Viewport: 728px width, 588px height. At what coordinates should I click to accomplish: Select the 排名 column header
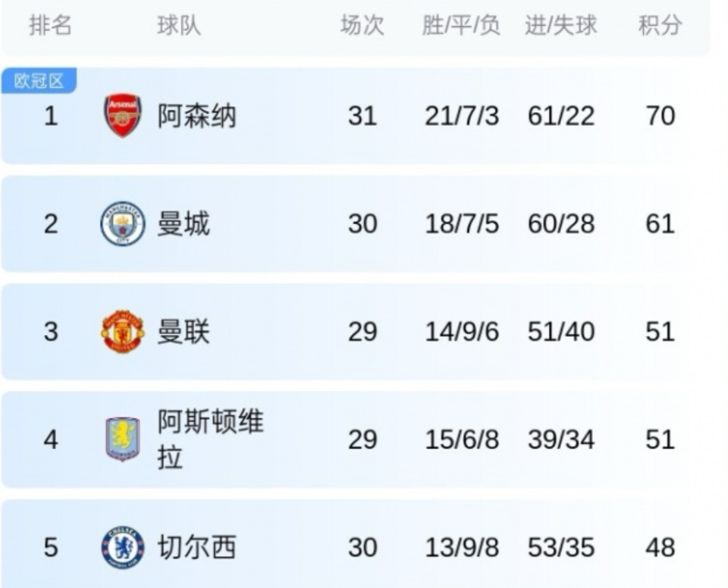(50, 26)
